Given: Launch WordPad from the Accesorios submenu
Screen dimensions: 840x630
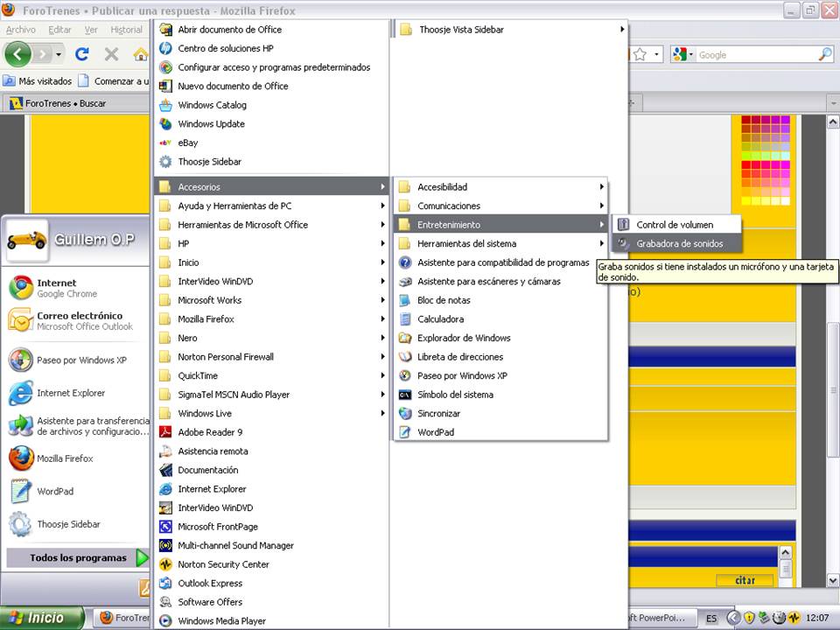Looking at the screenshot, I should coord(500,432).
